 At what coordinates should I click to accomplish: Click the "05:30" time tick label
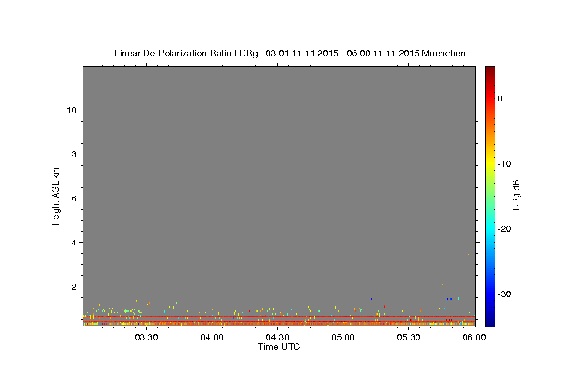click(409, 337)
